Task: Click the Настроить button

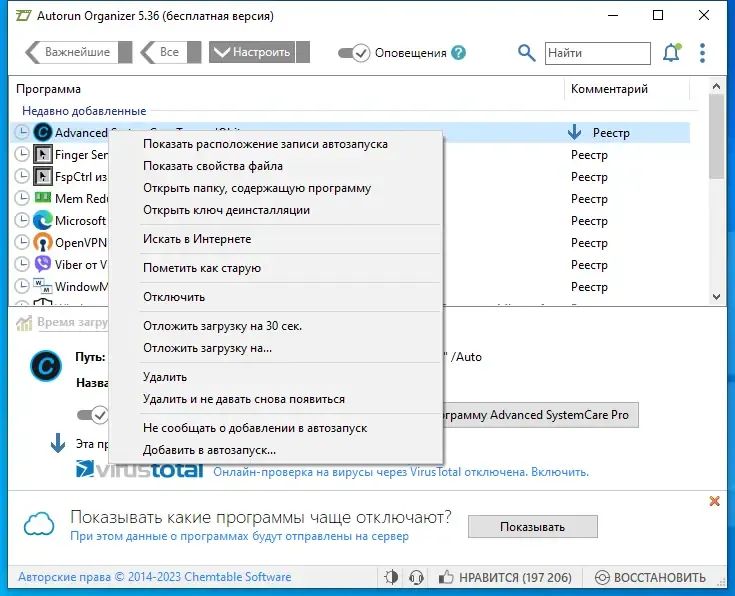Action: (253, 52)
